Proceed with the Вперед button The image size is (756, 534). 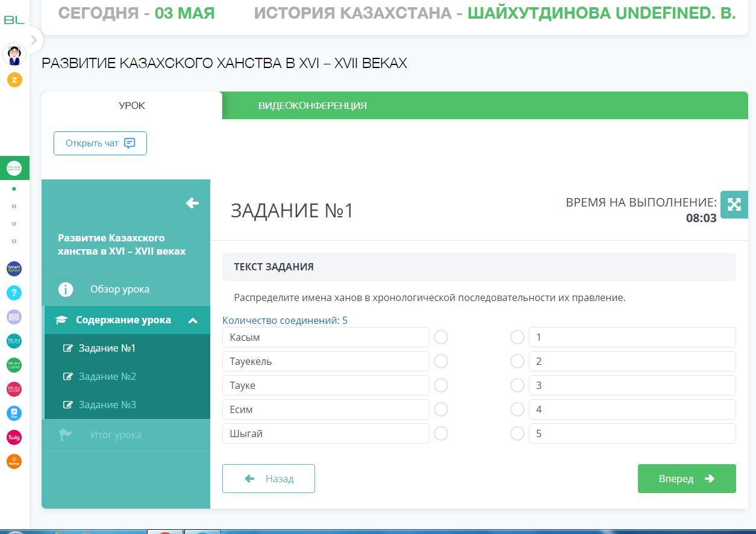687,479
